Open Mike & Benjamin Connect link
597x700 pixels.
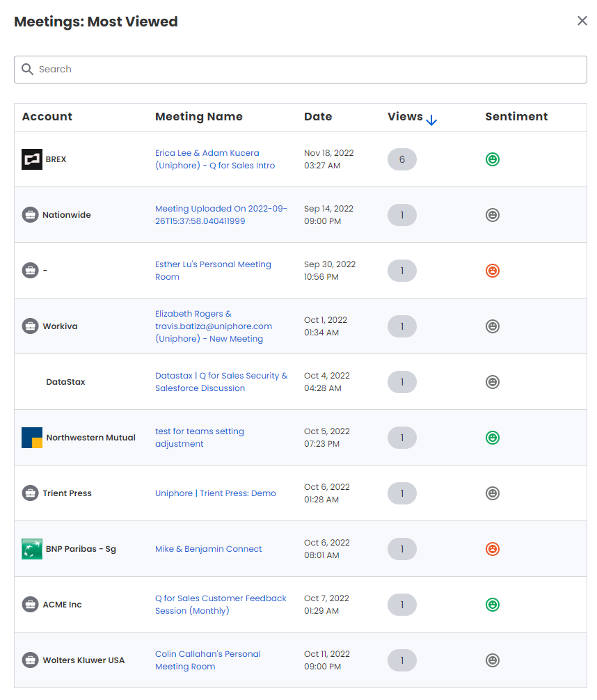pos(208,549)
